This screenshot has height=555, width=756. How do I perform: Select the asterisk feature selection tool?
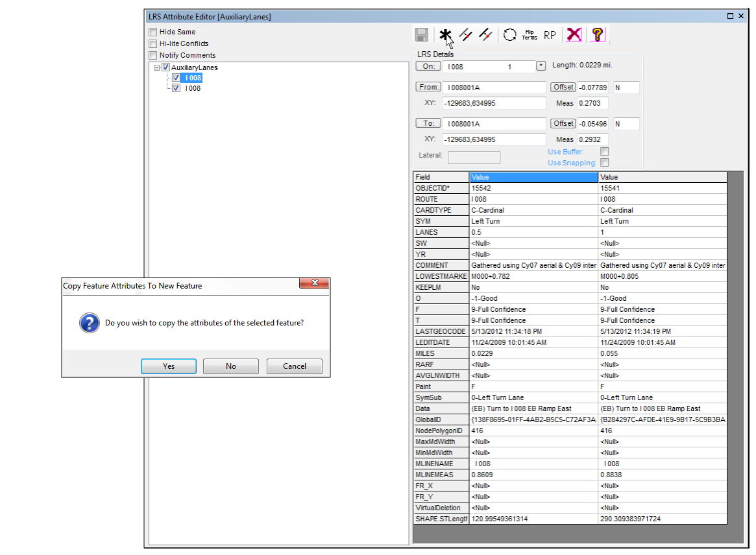[445, 34]
